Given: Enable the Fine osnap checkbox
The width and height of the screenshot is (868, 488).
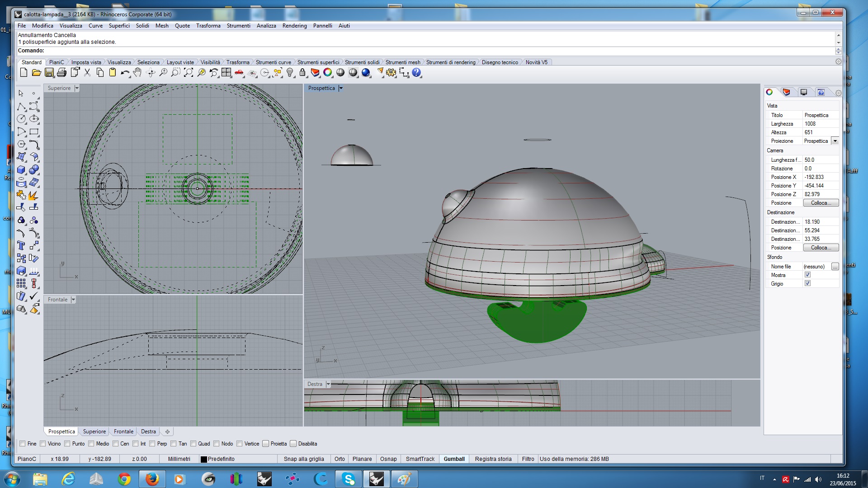Looking at the screenshot, I should (22, 444).
